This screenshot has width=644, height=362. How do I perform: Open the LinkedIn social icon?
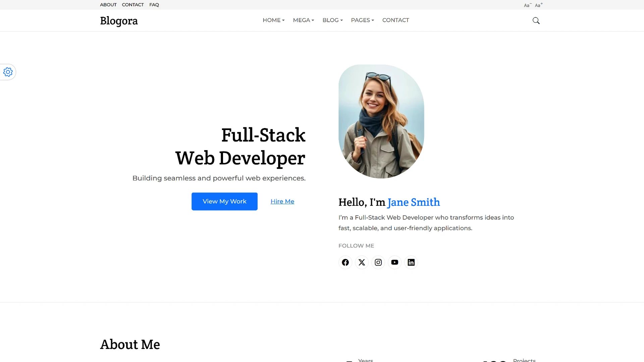click(x=411, y=262)
